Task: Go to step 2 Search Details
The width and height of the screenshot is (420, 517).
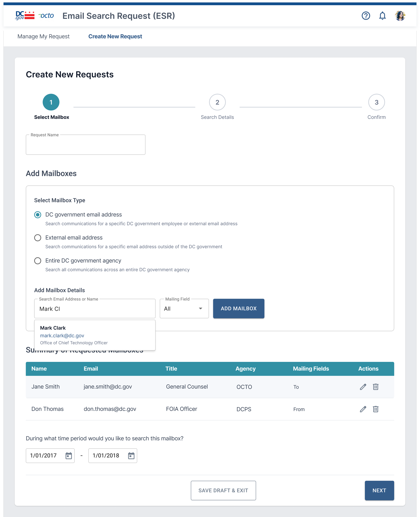Action: click(217, 102)
